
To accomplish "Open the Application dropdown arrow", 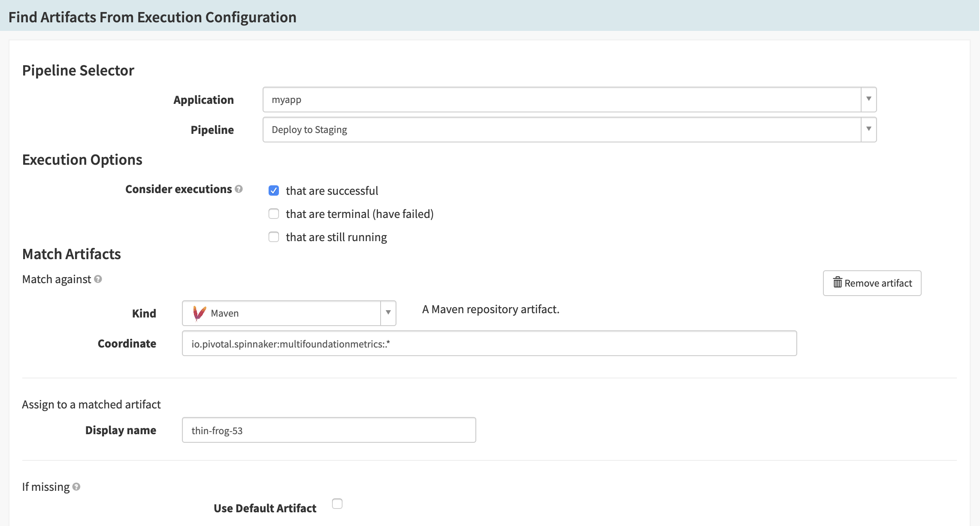I will coord(868,100).
